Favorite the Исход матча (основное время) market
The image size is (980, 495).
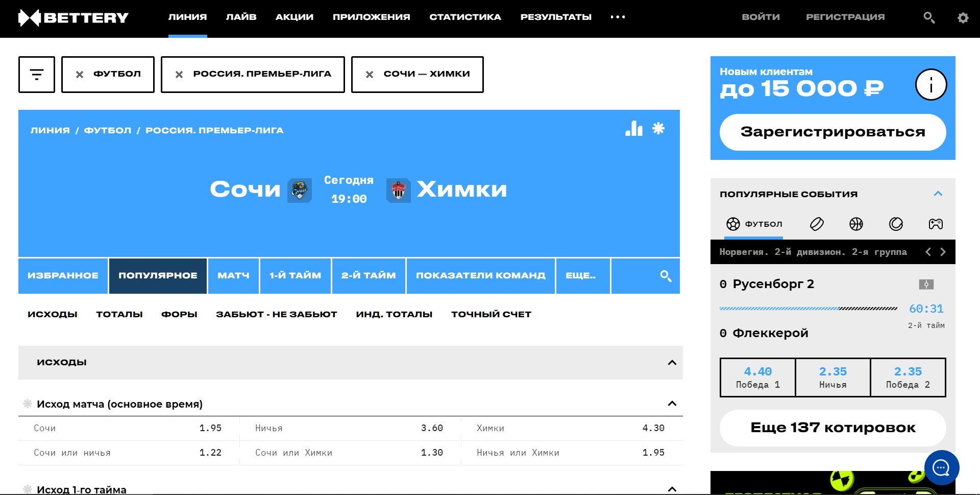click(x=28, y=404)
